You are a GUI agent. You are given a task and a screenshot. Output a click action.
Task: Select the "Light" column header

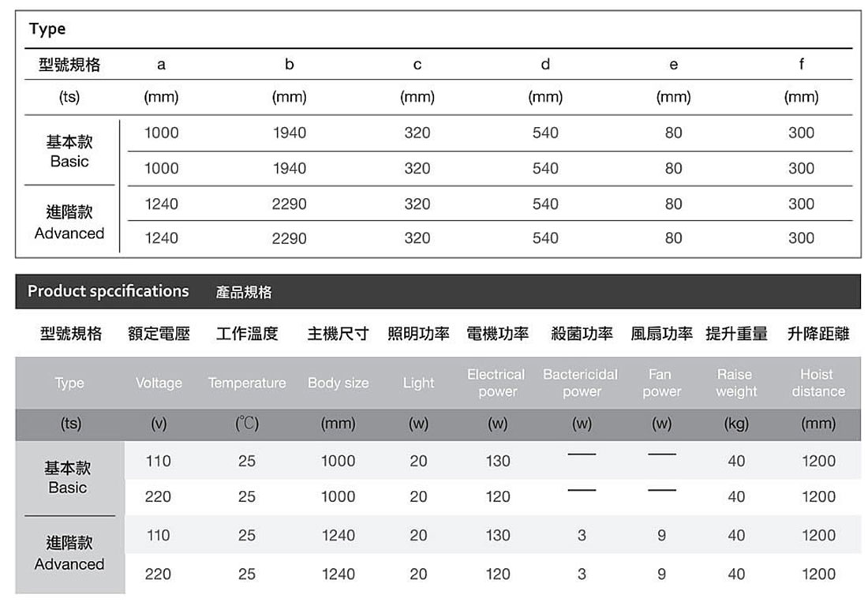coord(418,383)
